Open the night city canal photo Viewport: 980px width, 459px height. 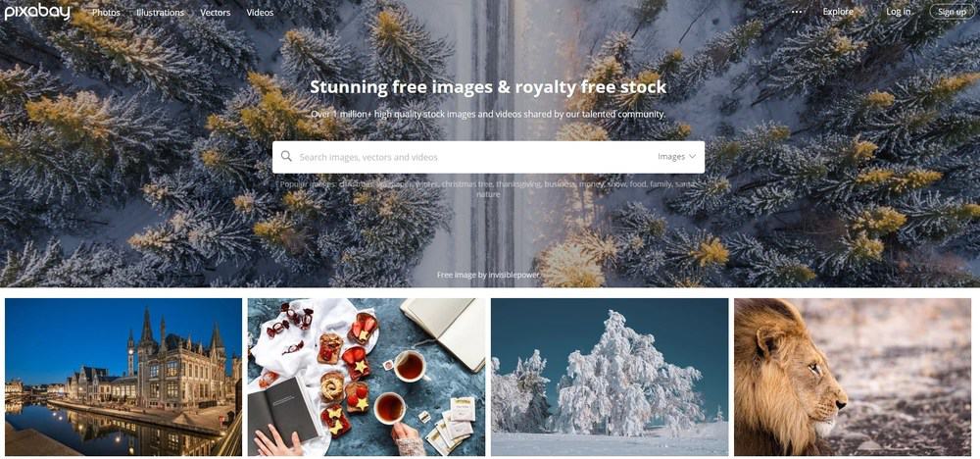123,377
